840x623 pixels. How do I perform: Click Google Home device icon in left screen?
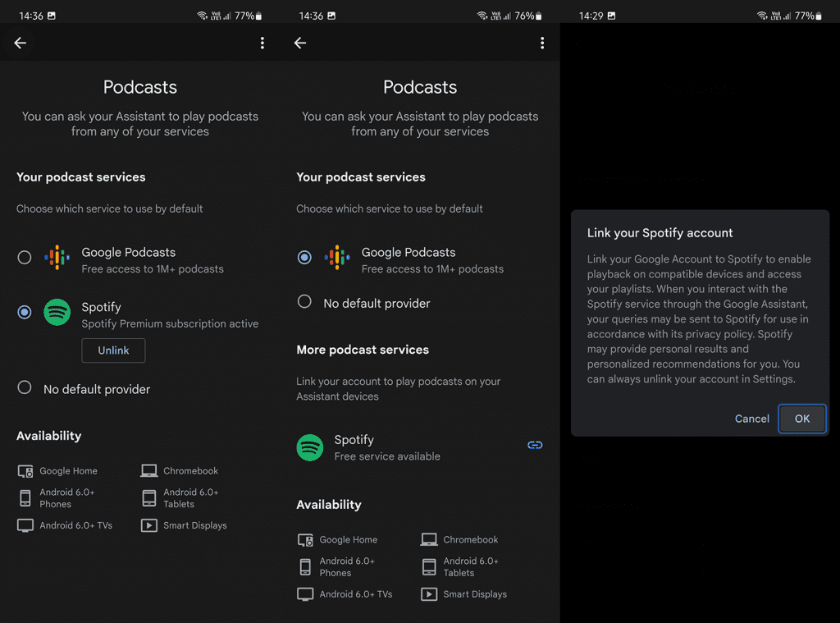(x=25, y=471)
